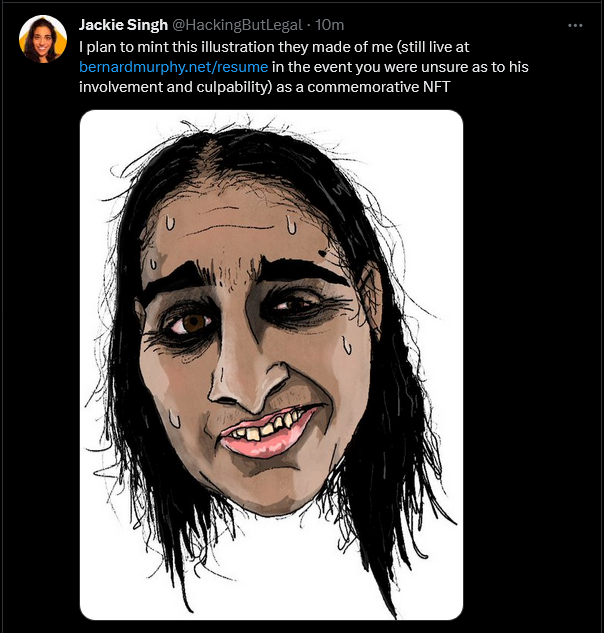Select the gray username next to Jackie Singh
The height and width of the screenshot is (633, 604).
(x=237, y=25)
